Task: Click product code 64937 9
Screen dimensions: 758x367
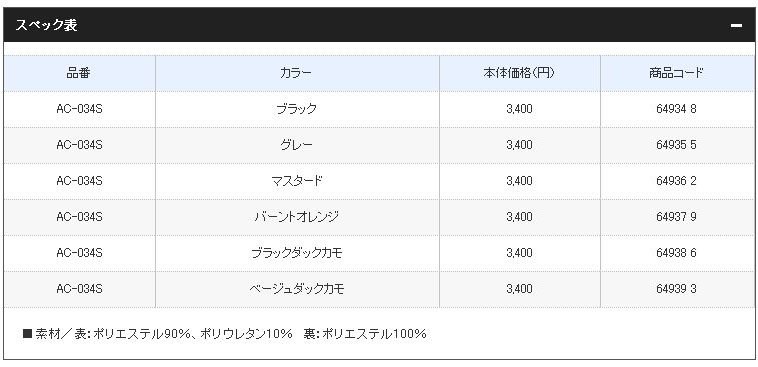Action: [676, 217]
